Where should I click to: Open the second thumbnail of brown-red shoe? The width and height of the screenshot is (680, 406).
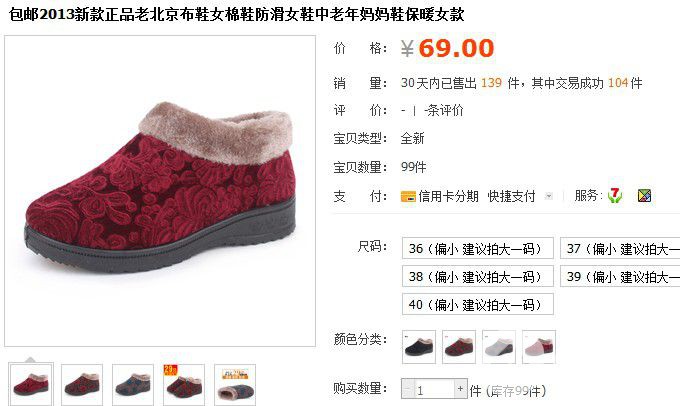click(82, 385)
